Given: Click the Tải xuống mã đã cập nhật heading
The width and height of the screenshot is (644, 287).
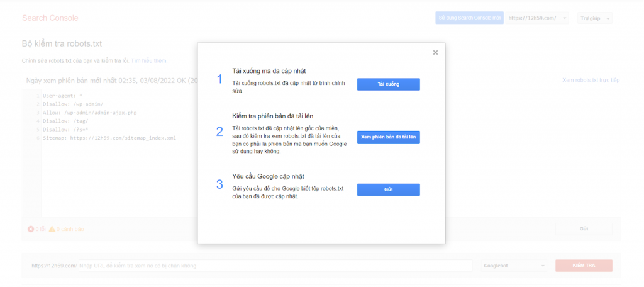Looking at the screenshot, I should coord(269,71).
